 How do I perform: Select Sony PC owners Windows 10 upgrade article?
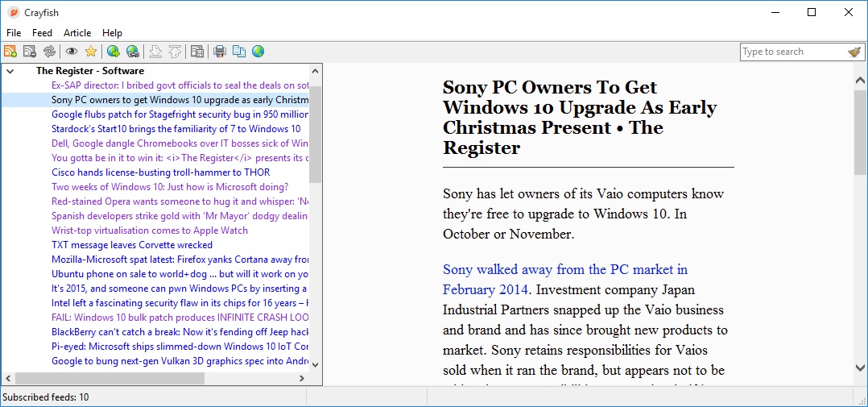click(x=180, y=100)
